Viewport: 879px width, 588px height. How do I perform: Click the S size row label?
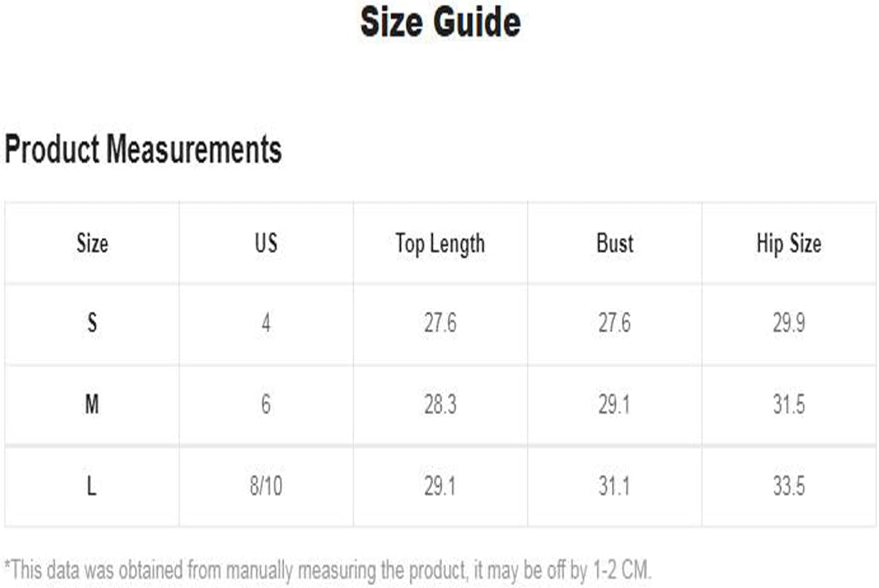coord(92,323)
